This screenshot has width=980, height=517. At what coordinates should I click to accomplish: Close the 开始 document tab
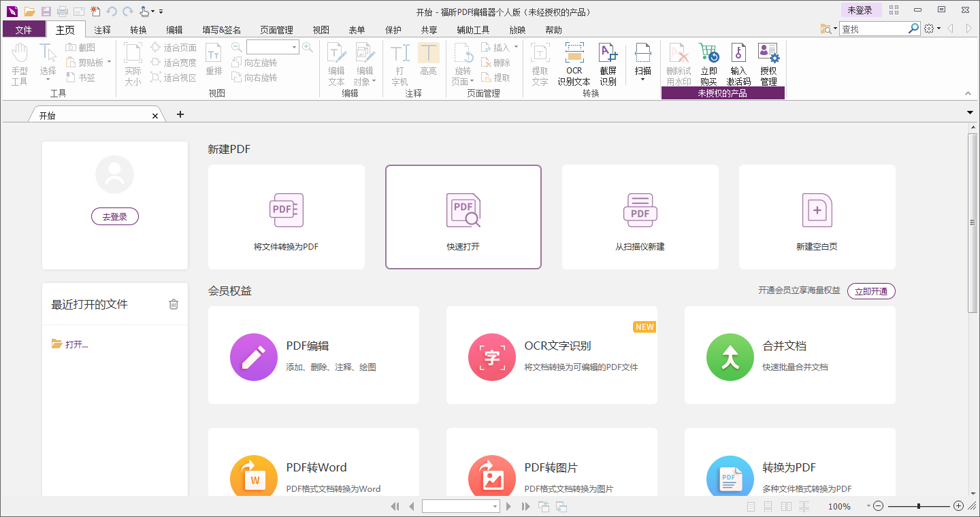click(x=155, y=116)
